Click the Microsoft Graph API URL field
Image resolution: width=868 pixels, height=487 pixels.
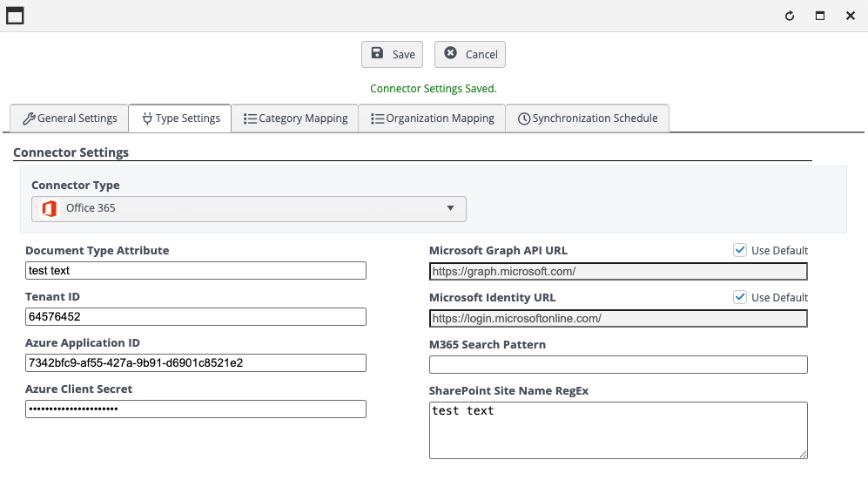(x=618, y=272)
